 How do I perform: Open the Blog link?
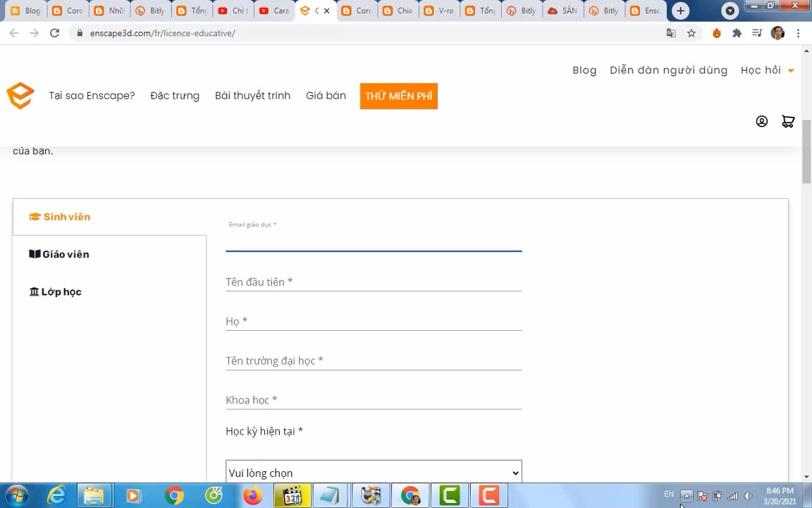click(584, 70)
